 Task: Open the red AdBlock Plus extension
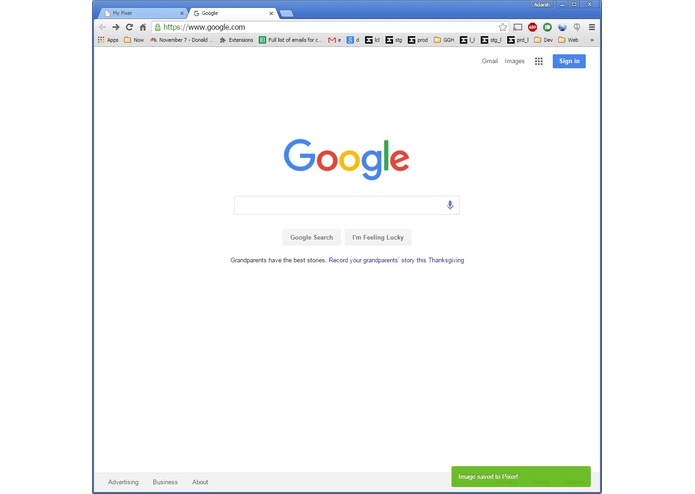(x=533, y=27)
